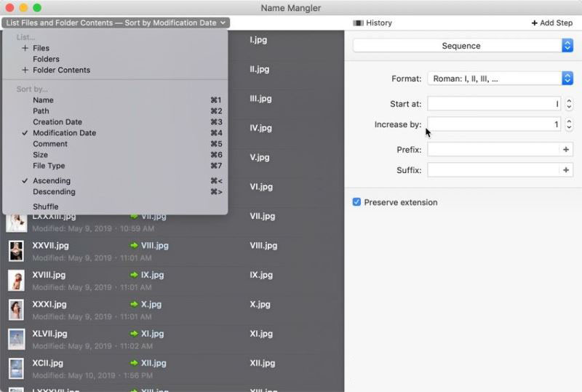This screenshot has width=582, height=392.
Task: Click I.jpg in the result column
Action: point(258,40)
